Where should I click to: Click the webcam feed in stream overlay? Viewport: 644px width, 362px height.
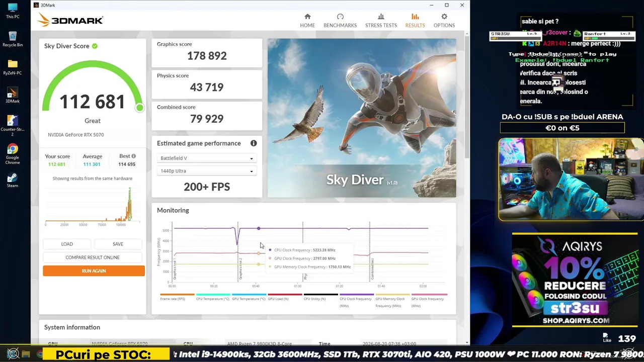coord(571,179)
